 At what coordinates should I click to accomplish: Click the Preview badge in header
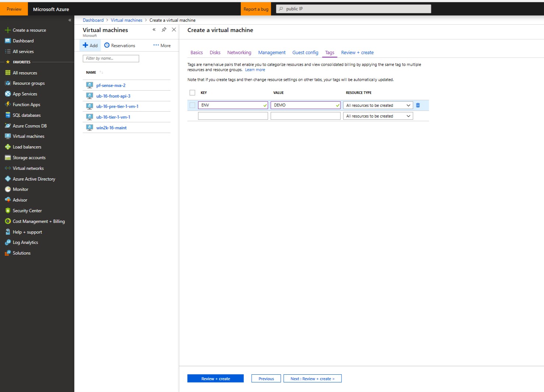pyautogui.click(x=14, y=9)
